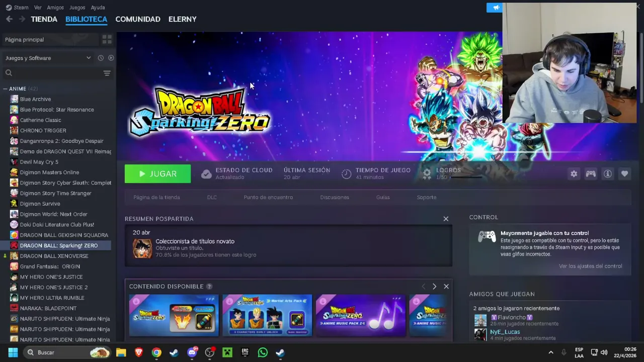The height and width of the screenshot is (362, 644).
Task: Open Discord from the taskbar
Action: point(192,352)
